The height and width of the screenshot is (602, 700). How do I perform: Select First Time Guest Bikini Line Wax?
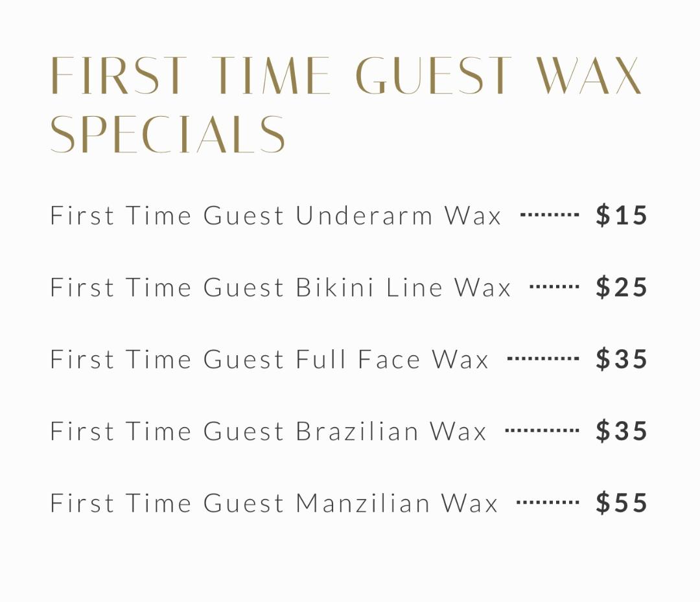[x=281, y=287]
